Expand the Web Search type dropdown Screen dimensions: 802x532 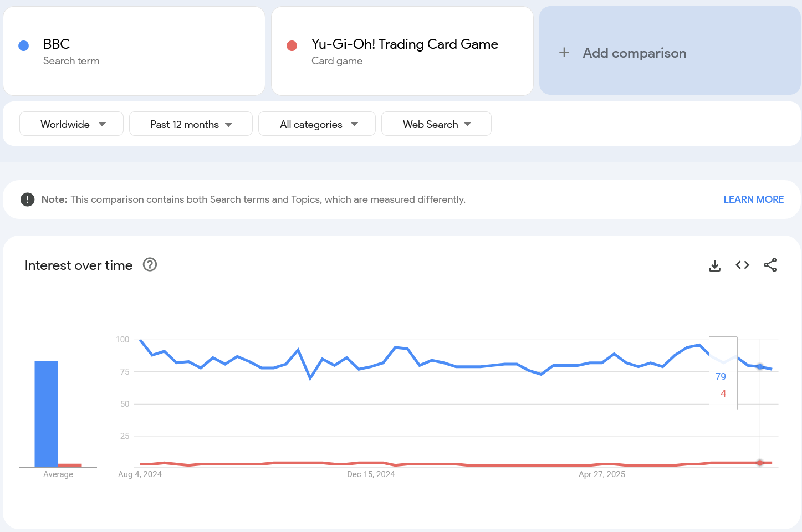(436, 124)
